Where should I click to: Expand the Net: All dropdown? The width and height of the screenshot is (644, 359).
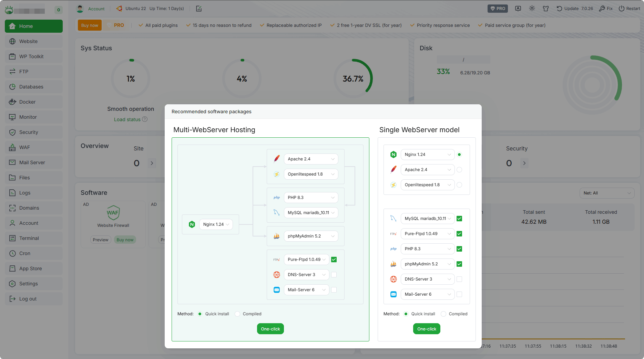(x=607, y=193)
